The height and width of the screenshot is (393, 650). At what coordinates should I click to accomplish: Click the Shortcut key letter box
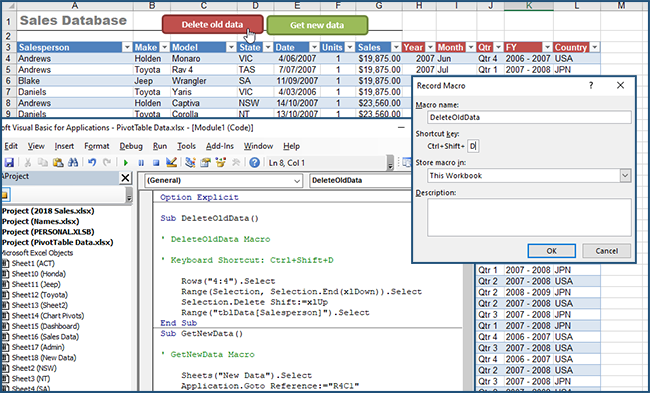click(473, 146)
